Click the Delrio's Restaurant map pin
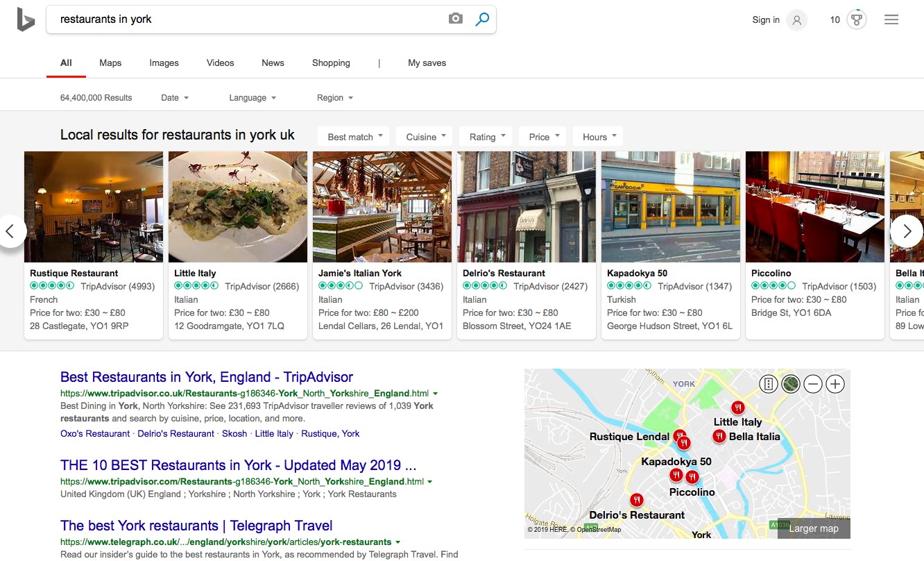The width and height of the screenshot is (924, 561). pyautogui.click(x=637, y=500)
